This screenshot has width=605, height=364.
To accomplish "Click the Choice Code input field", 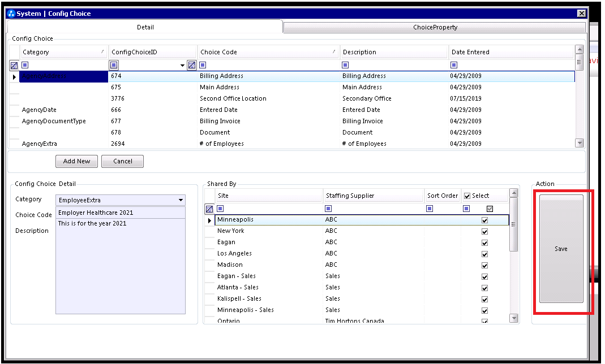I will coord(121,213).
